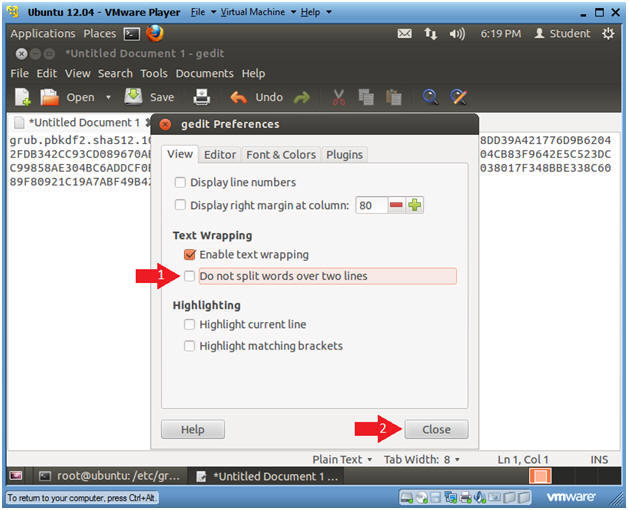Viewport: 628px width, 510px height.
Task: Select the View tab in Preferences
Action: click(x=180, y=154)
